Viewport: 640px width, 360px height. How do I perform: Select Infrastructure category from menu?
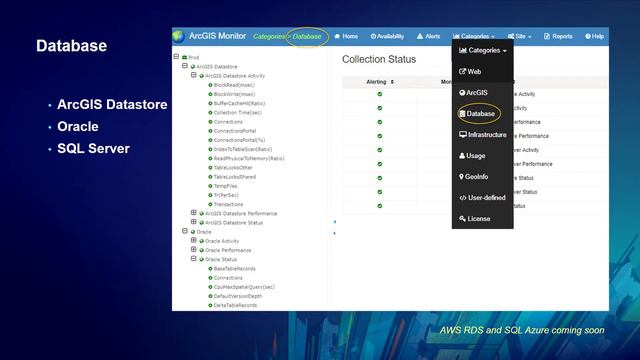point(482,135)
